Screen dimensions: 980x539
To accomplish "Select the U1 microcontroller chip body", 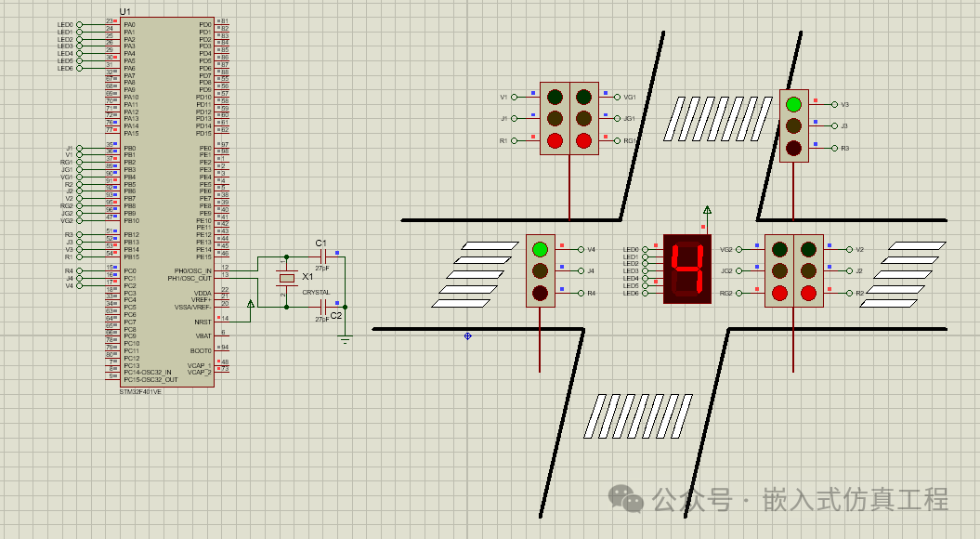I will 167,202.
